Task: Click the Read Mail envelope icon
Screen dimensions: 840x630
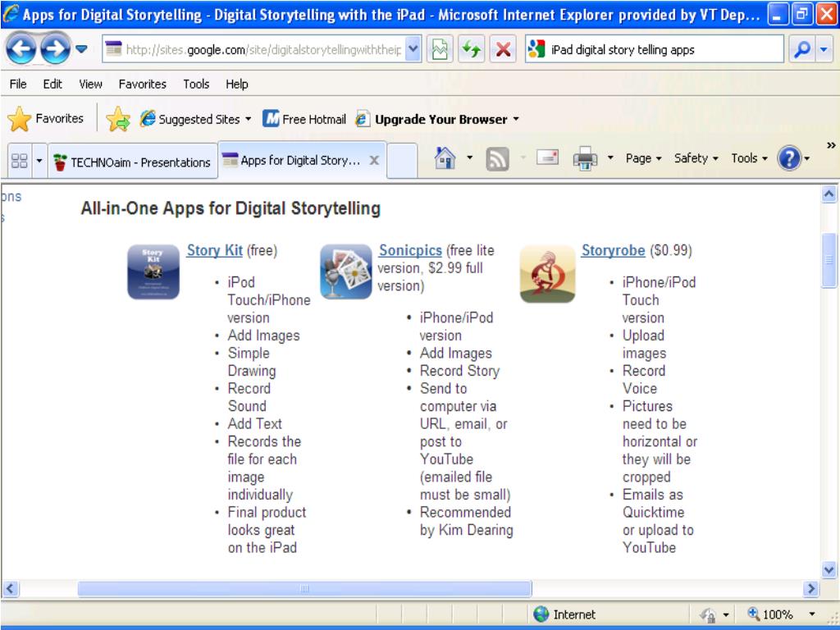Action: pyautogui.click(x=547, y=158)
